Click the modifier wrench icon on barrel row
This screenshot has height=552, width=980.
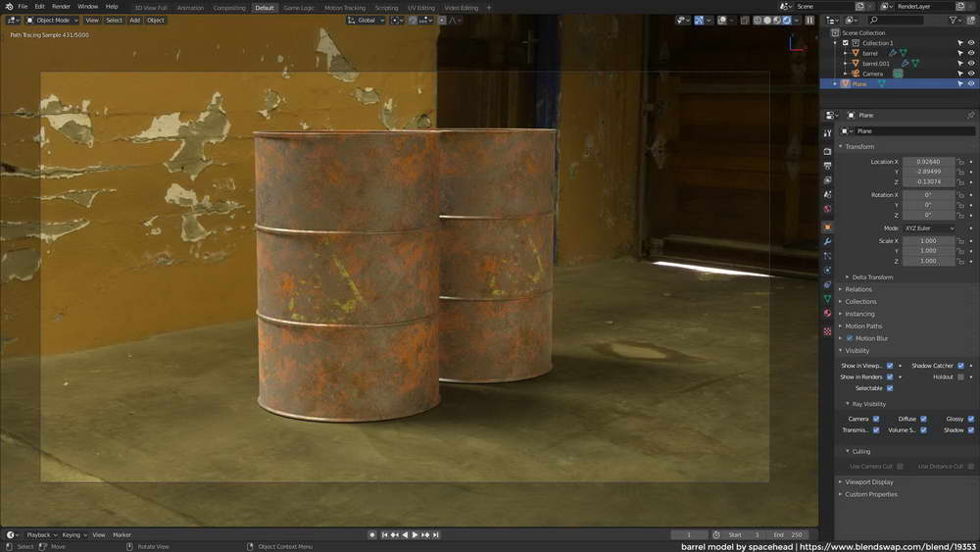[893, 53]
